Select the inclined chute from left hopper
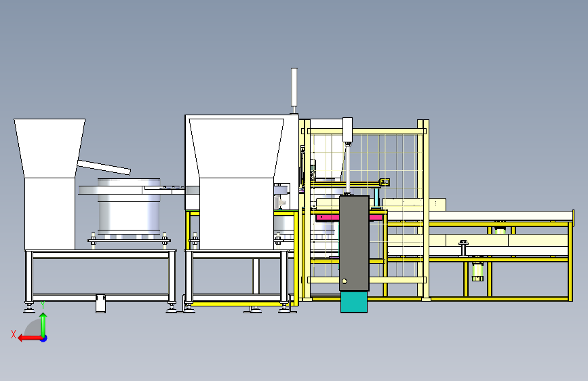 pos(104,167)
